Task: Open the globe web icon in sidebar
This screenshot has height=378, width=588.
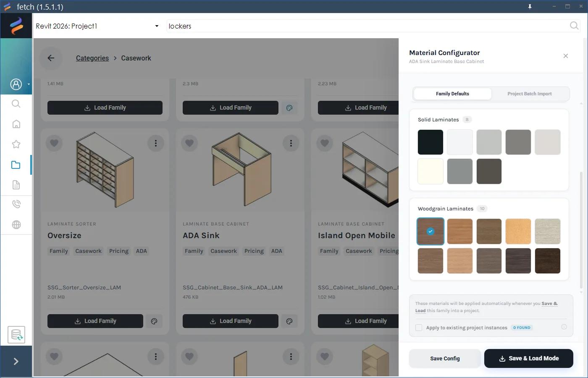Action: point(16,225)
